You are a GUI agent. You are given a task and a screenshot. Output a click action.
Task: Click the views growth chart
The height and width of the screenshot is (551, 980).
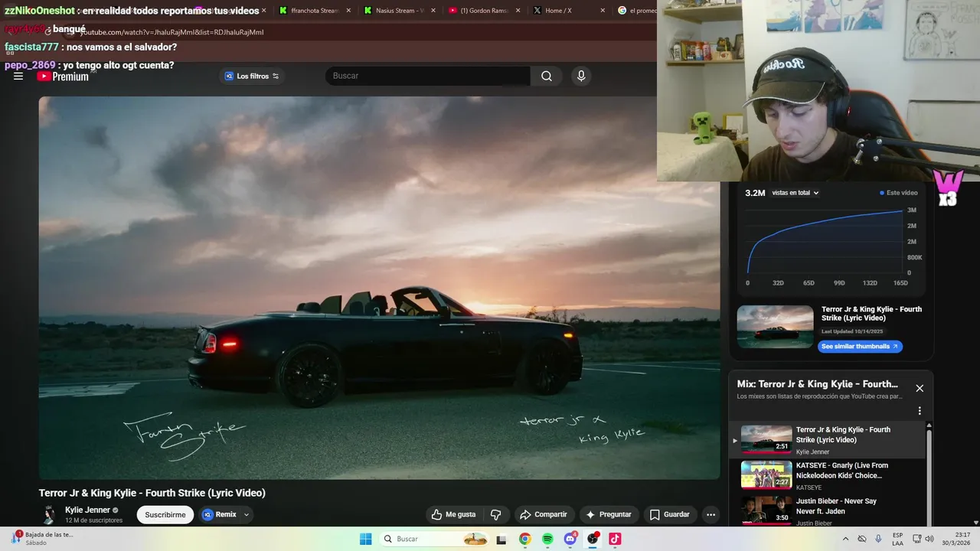[x=825, y=240]
